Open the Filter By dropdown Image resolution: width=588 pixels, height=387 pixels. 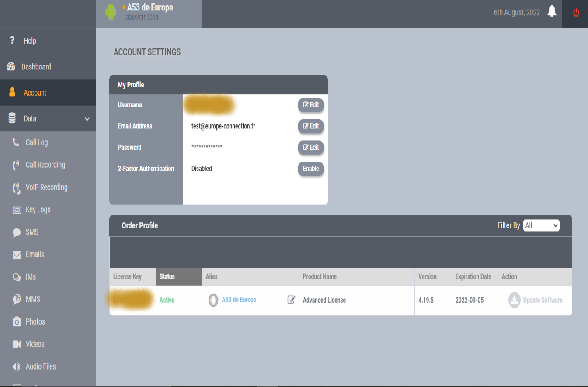[x=541, y=225]
